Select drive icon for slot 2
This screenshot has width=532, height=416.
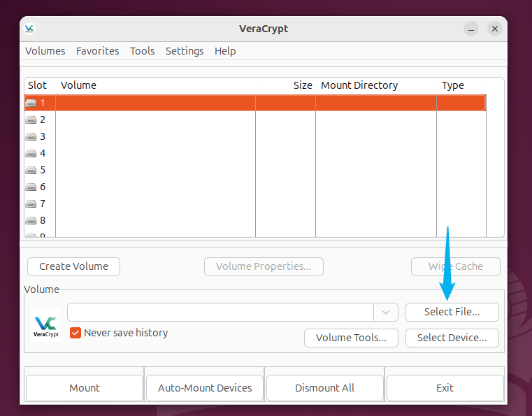31,120
